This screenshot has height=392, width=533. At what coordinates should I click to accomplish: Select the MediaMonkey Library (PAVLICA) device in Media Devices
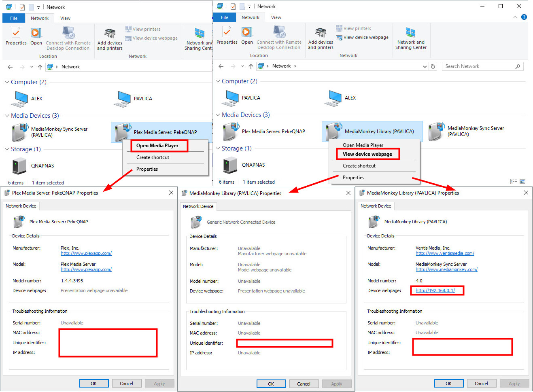[372, 131]
